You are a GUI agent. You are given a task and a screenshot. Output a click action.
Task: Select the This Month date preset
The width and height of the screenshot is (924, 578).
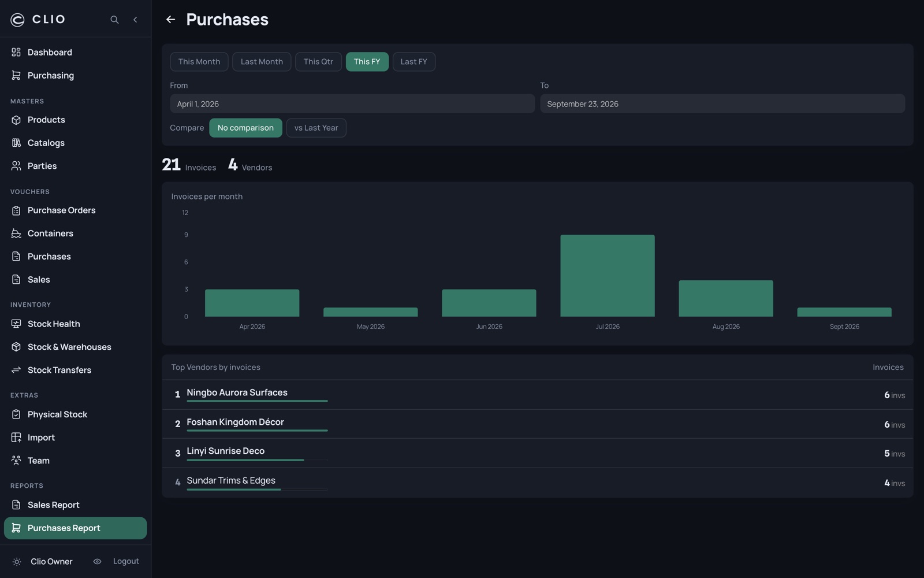pos(199,62)
